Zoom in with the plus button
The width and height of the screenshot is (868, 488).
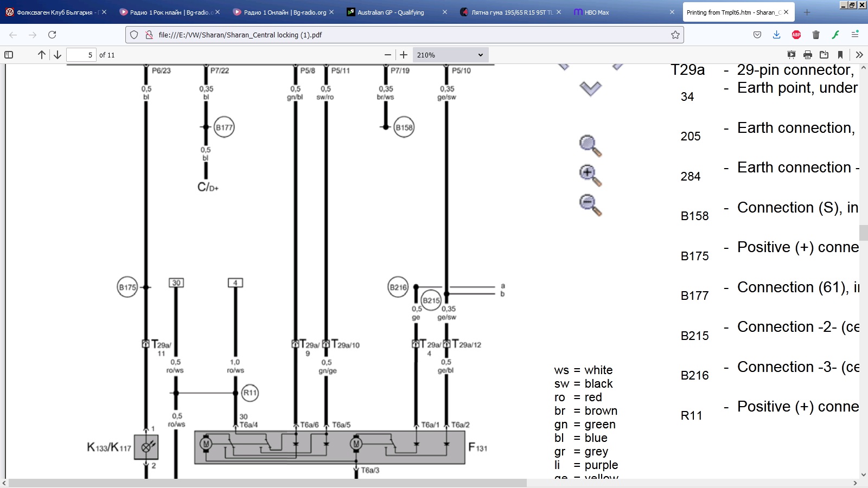pos(404,55)
